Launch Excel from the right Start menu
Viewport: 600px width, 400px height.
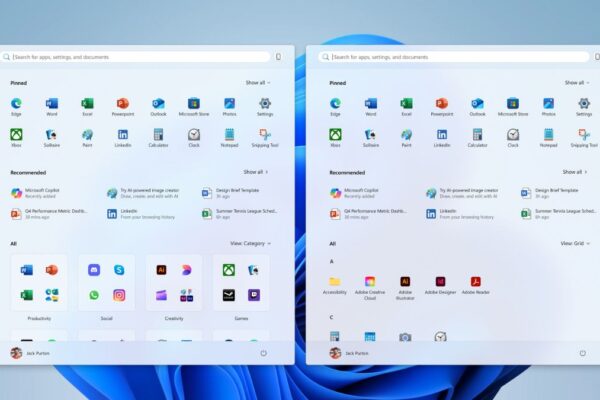[x=406, y=104]
